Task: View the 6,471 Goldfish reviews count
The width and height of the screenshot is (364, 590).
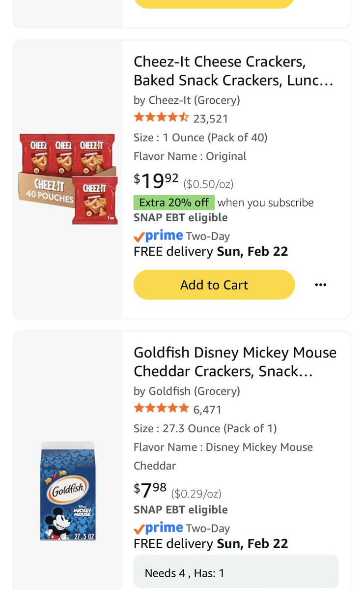Action: pyautogui.click(x=207, y=410)
